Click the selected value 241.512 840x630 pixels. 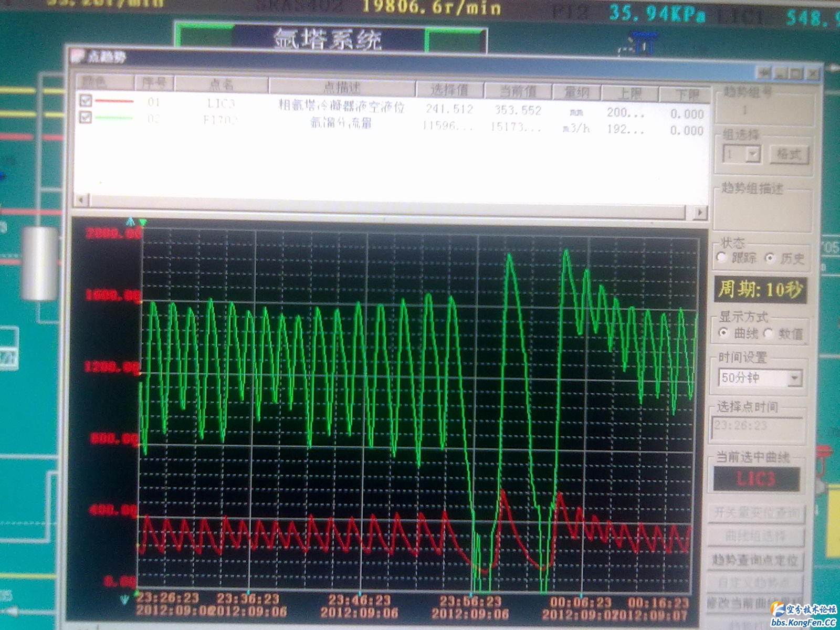tap(449, 109)
